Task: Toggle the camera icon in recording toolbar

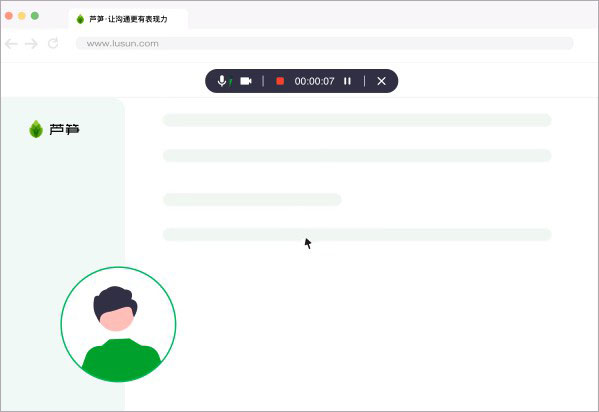Action: coord(246,81)
